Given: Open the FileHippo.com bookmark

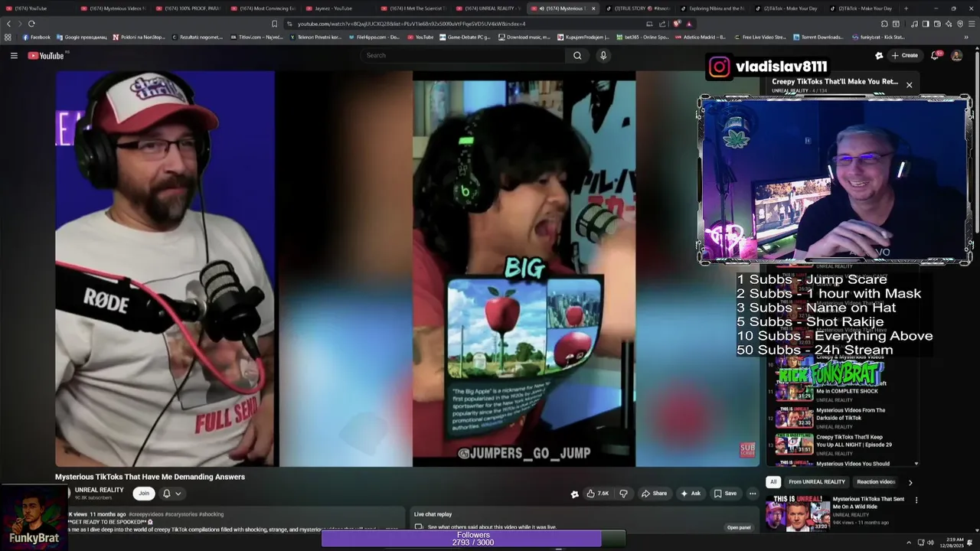Looking at the screenshot, I should pyautogui.click(x=373, y=37).
